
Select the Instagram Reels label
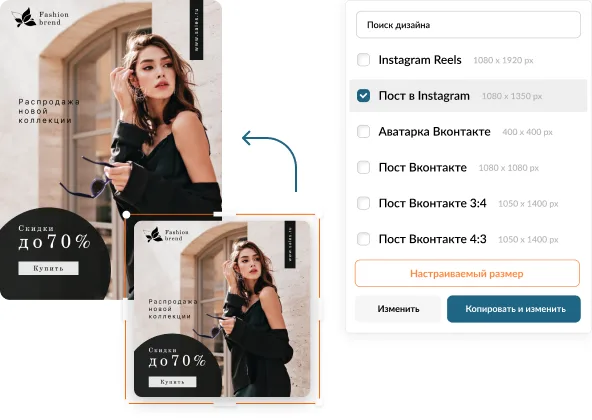(420, 60)
